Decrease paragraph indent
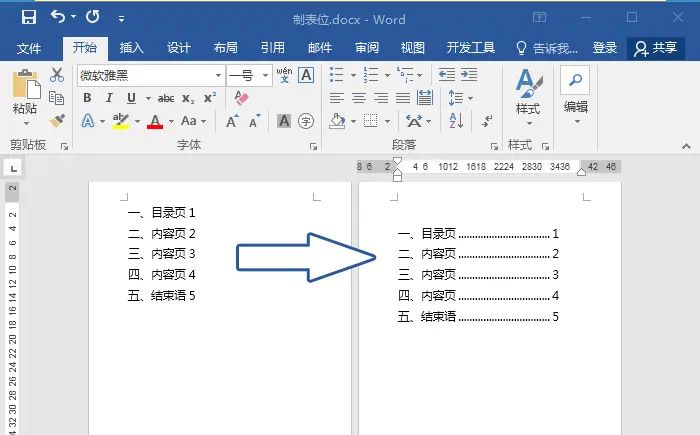 point(446,75)
